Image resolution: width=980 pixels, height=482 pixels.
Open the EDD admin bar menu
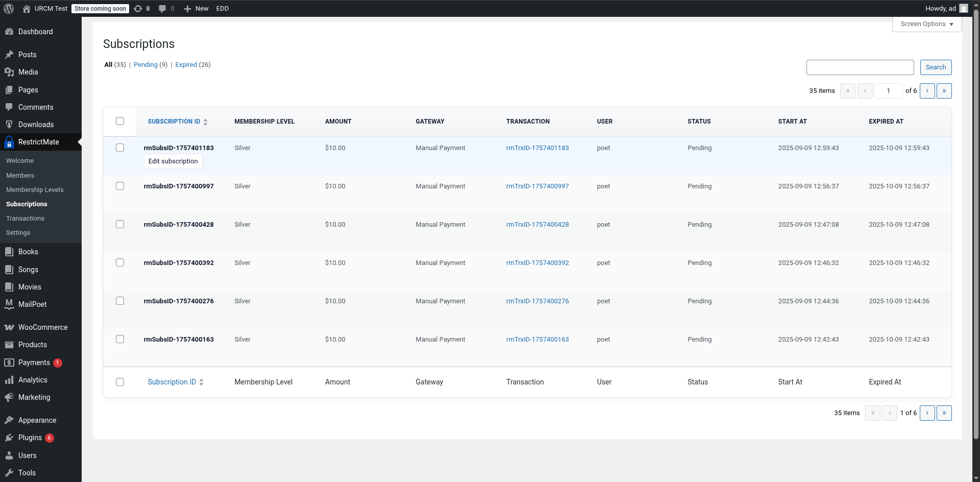[223, 9]
